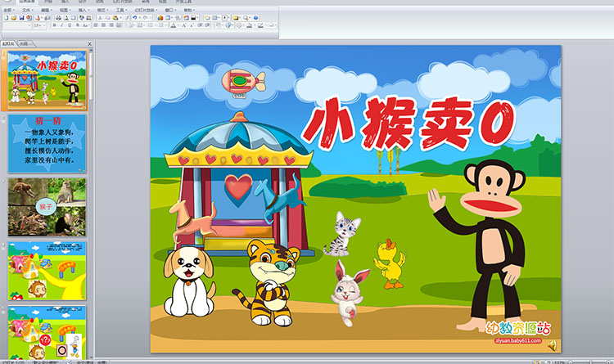
Task: Increase font size with the larger A icon
Action: (x=183, y=25)
